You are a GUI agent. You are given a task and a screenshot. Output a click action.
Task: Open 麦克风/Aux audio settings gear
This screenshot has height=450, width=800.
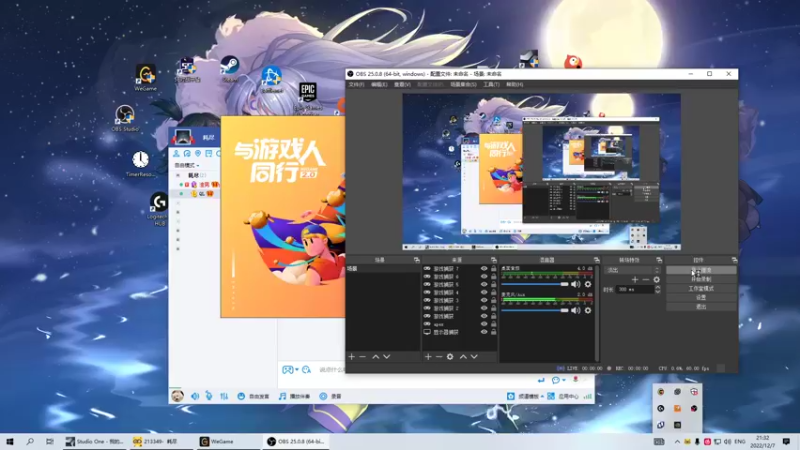click(588, 310)
